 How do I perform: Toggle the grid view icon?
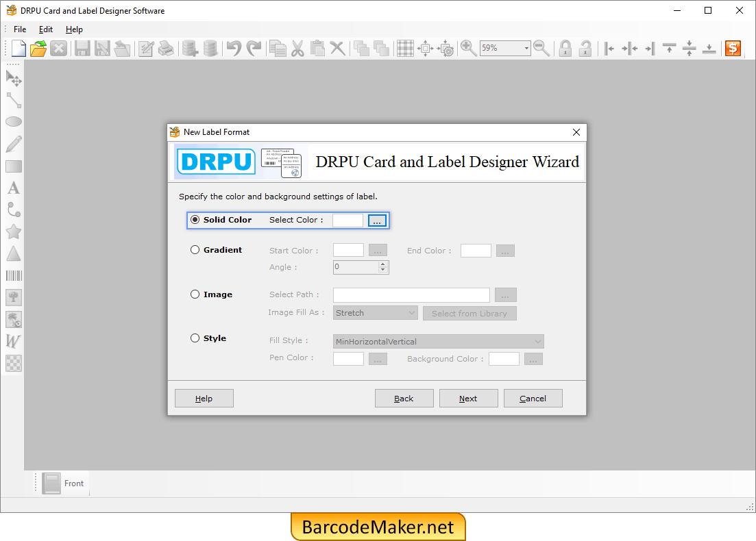point(405,48)
